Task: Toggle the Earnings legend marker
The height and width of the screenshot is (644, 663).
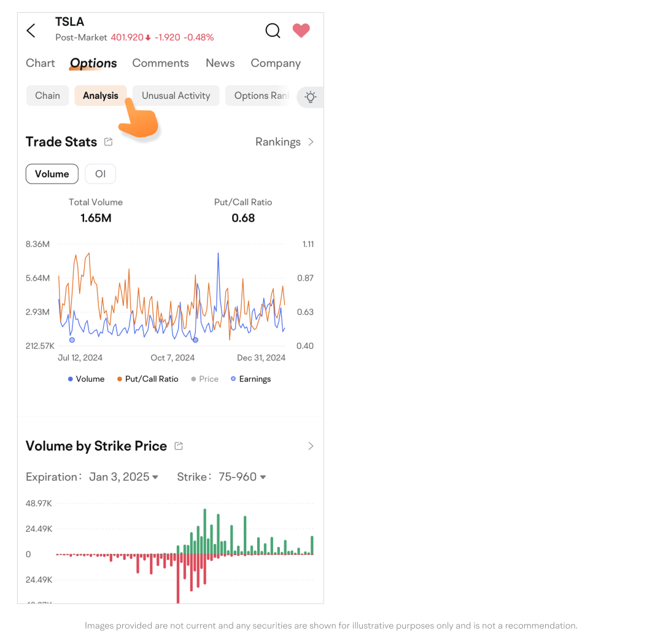Action: coord(250,379)
